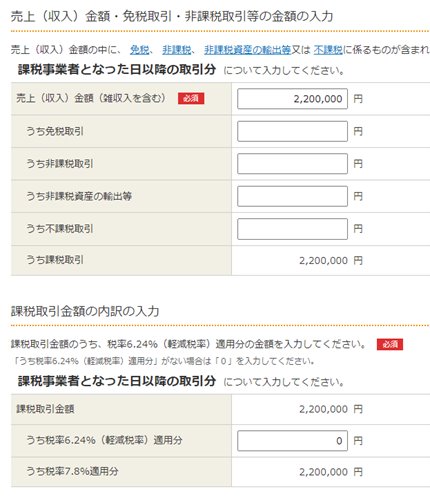Click the 課税取引金額の内訳の入力 section heading
The width and height of the screenshot is (430, 503).
[85, 311]
